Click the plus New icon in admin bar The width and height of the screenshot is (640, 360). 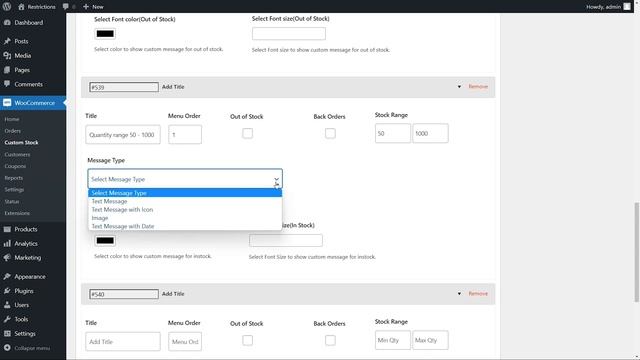86,7
